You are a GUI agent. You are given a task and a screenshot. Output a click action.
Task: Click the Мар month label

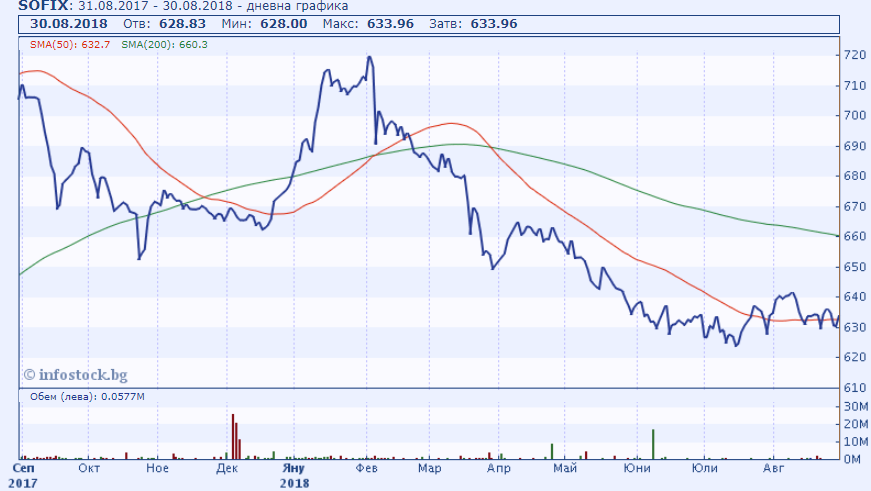(x=429, y=468)
